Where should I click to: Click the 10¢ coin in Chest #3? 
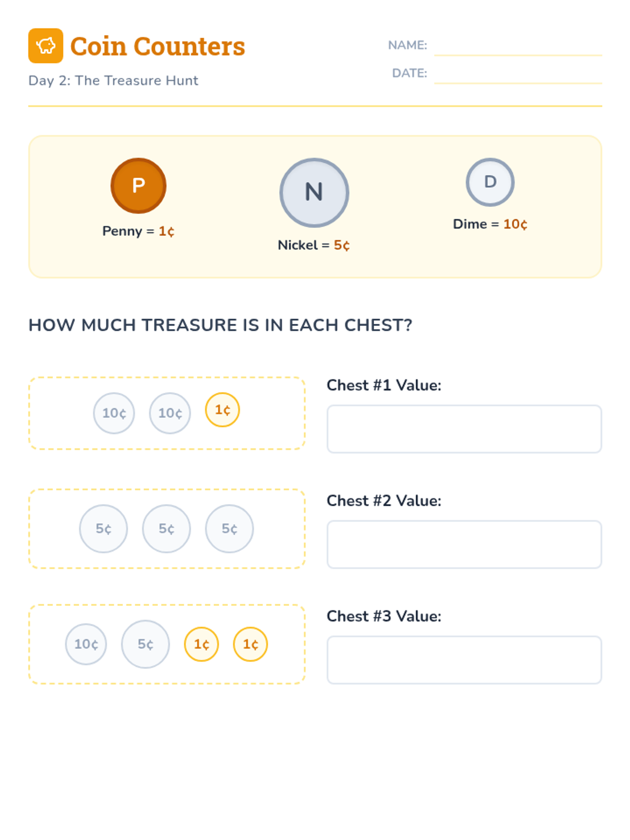[x=86, y=644]
